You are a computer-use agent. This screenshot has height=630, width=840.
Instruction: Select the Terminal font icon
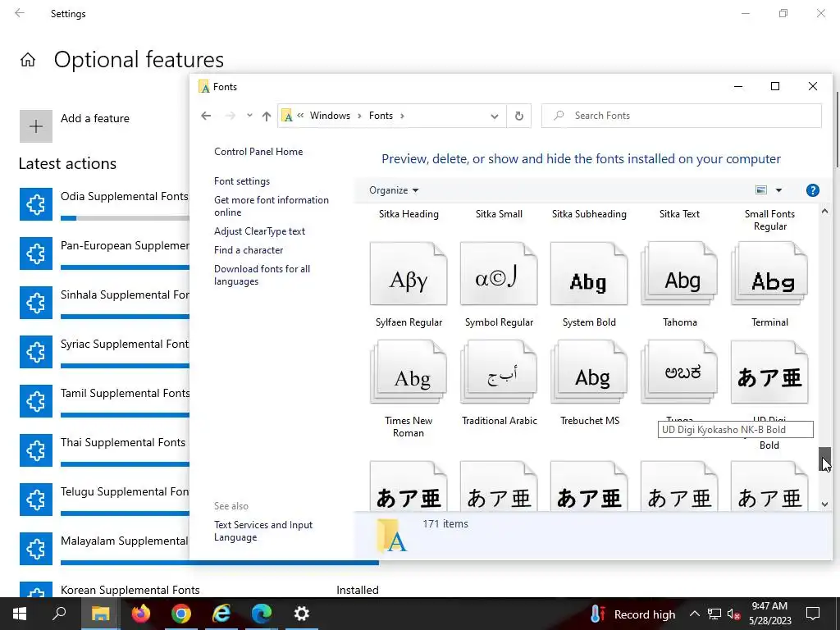pyautogui.click(x=769, y=274)
